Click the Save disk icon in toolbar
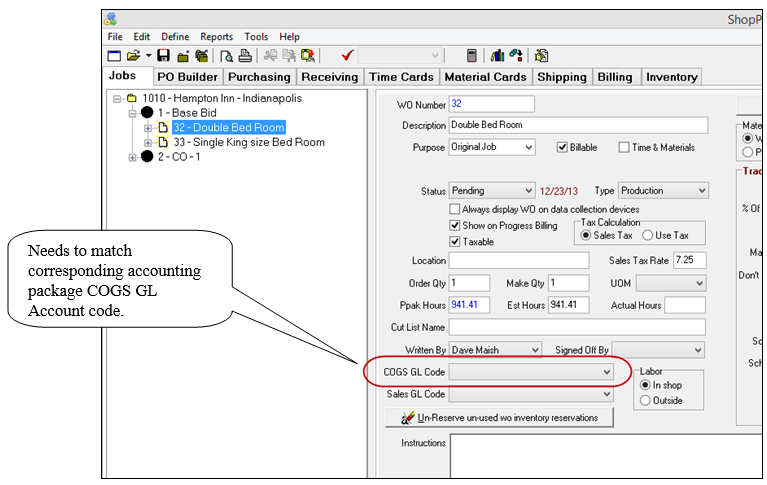 click(164, 56)
